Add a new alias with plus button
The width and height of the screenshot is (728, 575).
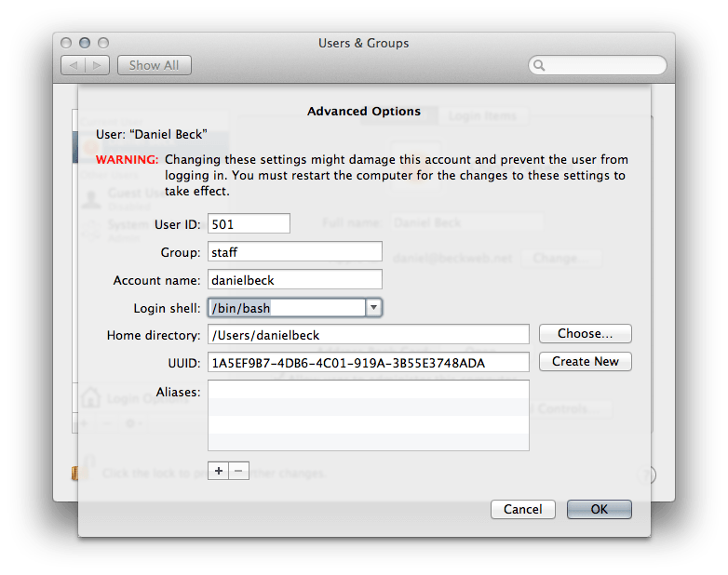click(219, 471)
